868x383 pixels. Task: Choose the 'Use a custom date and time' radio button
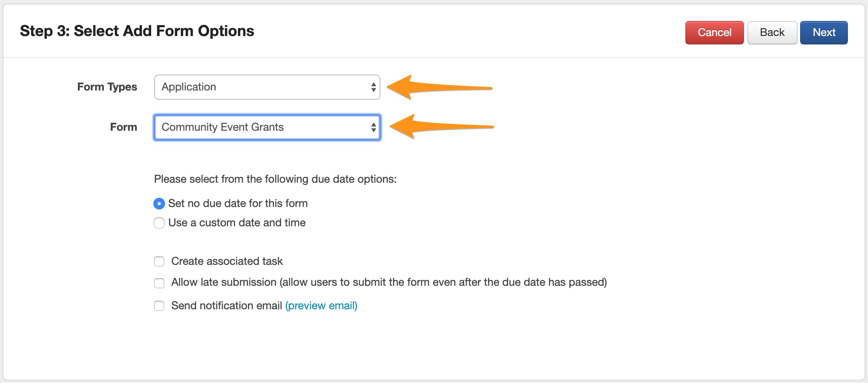159,223
